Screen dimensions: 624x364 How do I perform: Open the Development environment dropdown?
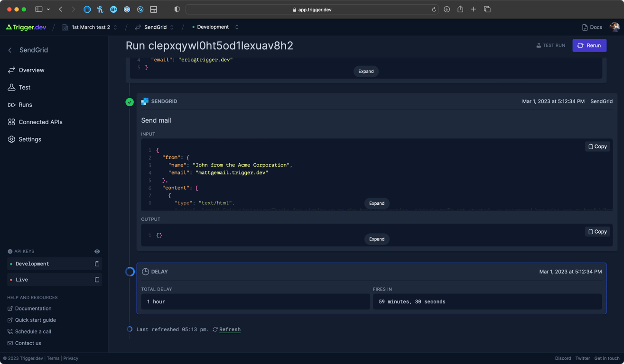pyautogui.click(x=215, y=27)
